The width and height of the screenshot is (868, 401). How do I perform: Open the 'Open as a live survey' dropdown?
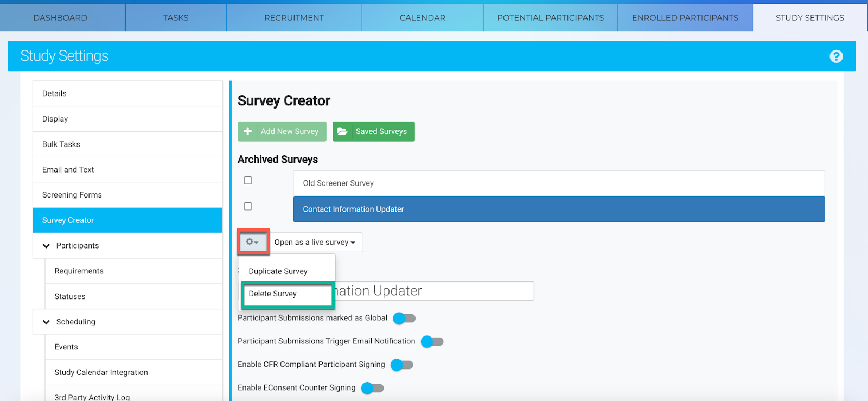[x=315, y=243]
